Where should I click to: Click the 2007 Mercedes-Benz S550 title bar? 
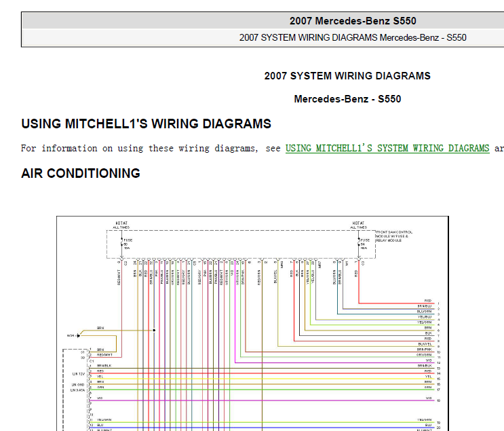pos(353,21)
